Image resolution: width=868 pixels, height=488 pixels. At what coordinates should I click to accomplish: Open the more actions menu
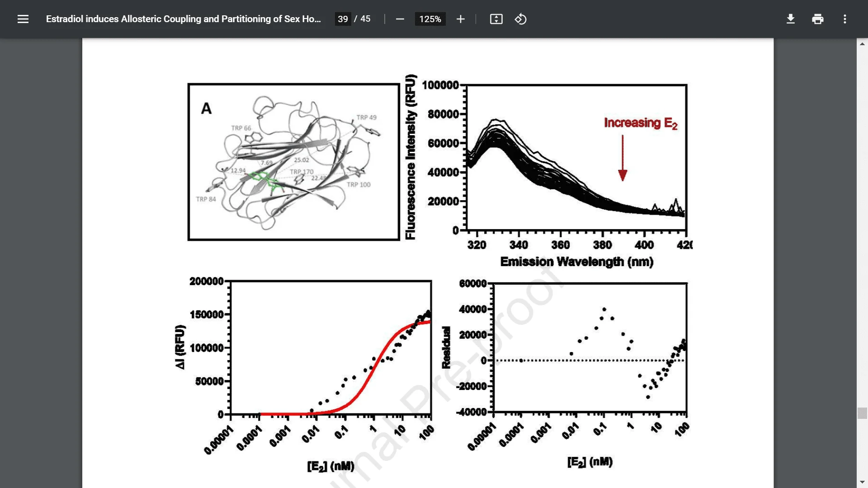click(x=845, y=19)
